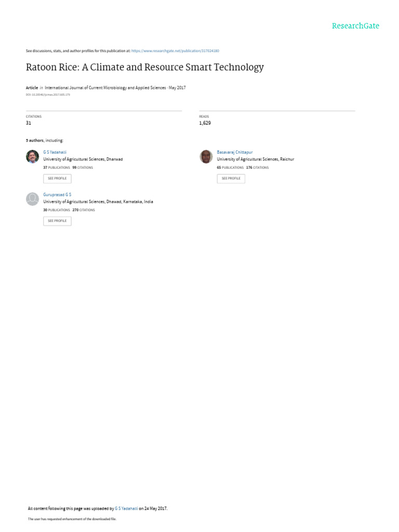Click G S Yadahalli's profile photo

point(33,156)
